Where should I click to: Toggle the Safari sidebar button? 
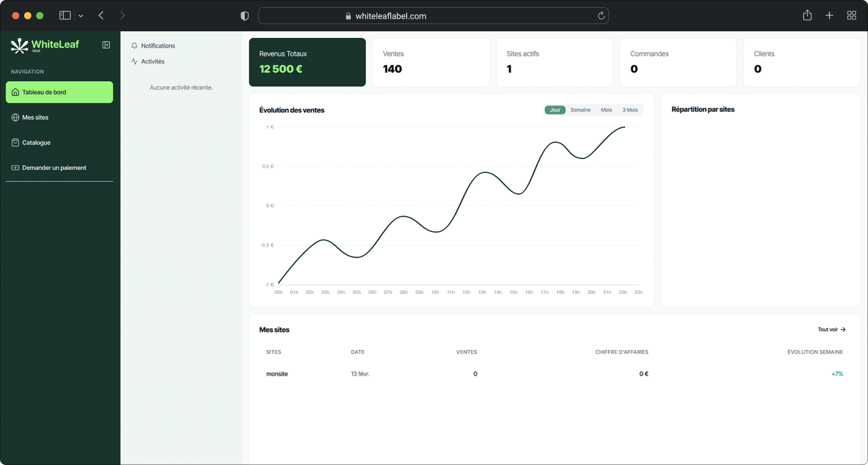(x=65, y=16)
